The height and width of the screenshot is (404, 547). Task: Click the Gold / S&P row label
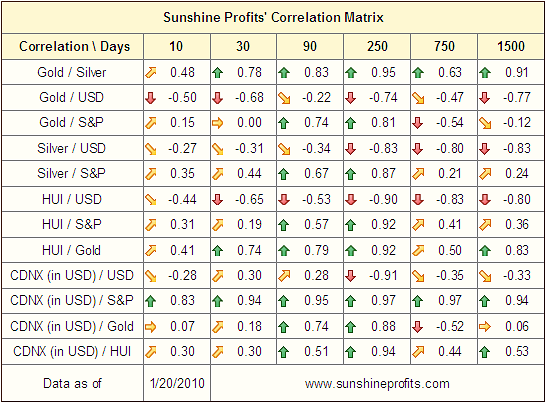click(x=72, y=123)
